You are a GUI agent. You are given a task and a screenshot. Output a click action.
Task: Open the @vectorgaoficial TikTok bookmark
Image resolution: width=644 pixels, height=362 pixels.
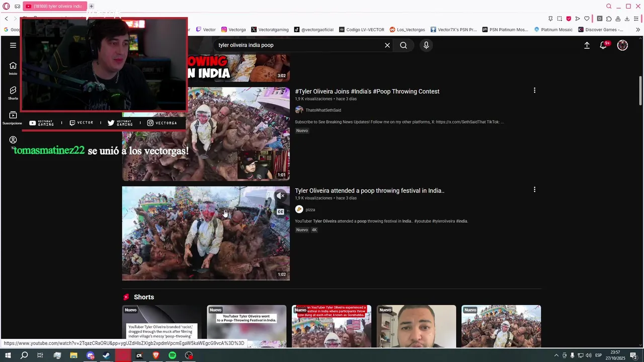(x=314, y=30)
